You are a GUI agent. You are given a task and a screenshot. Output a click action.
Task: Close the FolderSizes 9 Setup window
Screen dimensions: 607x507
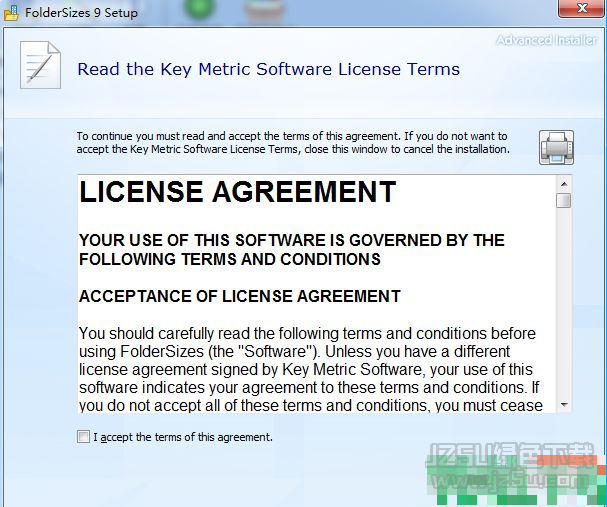coord(581,8)
